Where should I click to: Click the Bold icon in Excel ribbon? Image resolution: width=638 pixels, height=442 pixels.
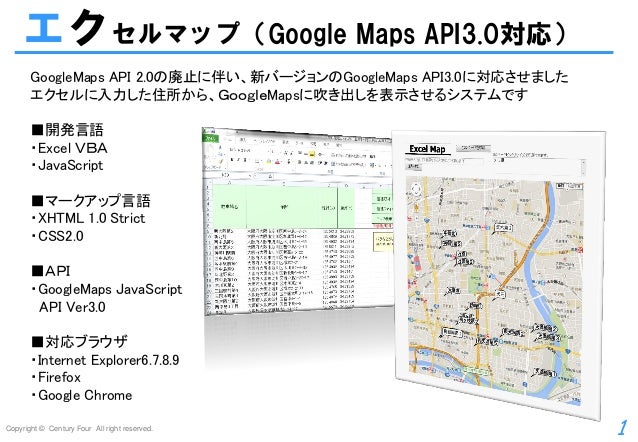(x=232, y=160)
